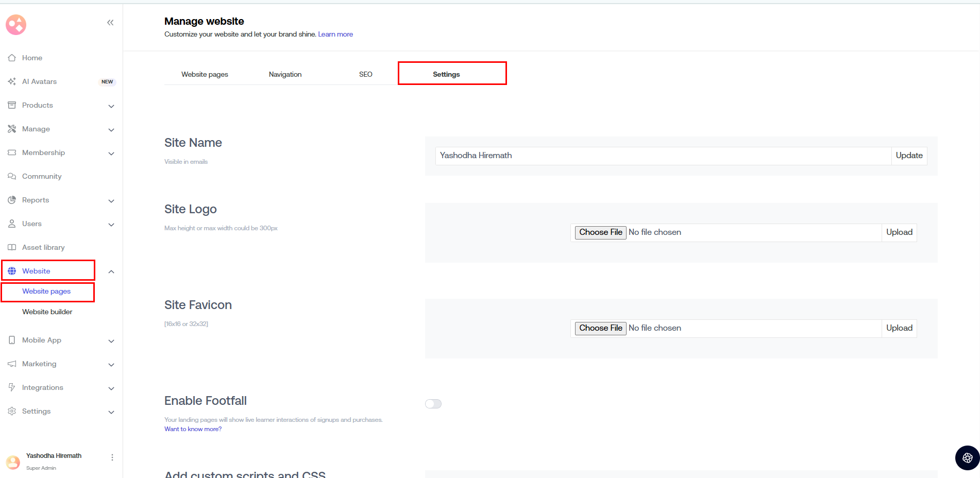
Task: Expand the Reports section chevron
Action: click(x=111, y=201)
